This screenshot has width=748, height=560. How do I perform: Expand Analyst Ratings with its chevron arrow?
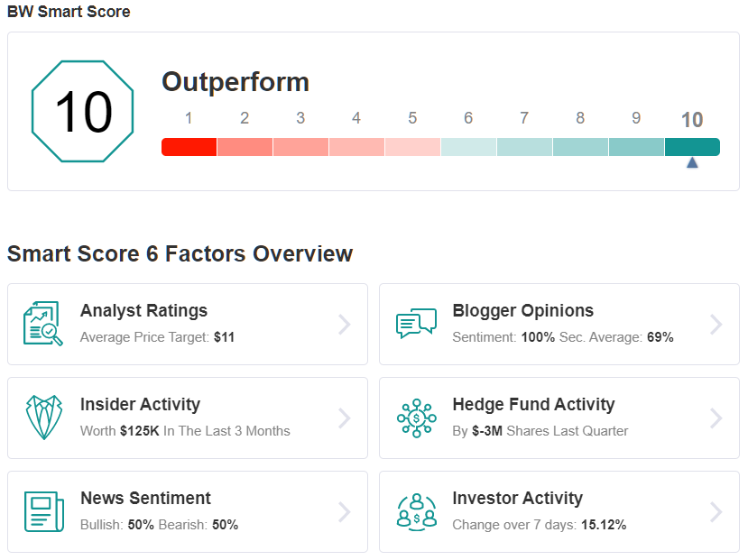pos(345,324)
